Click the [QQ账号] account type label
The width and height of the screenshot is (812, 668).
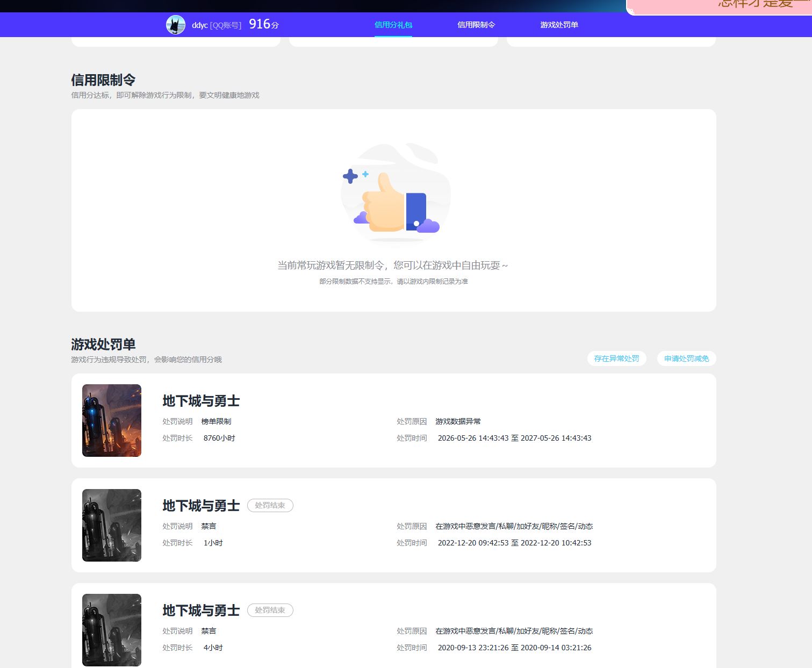(x=226, y=25)
